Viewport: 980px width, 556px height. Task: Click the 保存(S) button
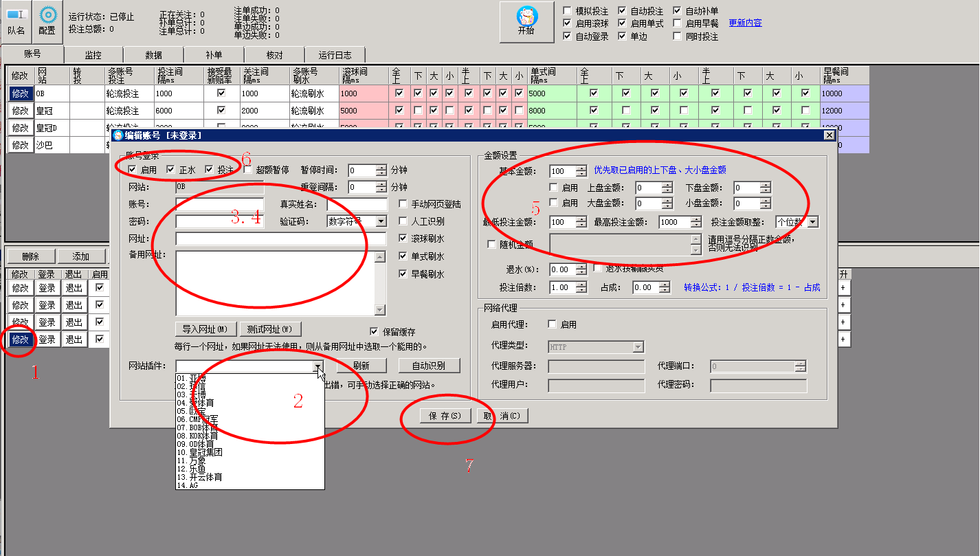pyautogui.click(x=445, y=416)
